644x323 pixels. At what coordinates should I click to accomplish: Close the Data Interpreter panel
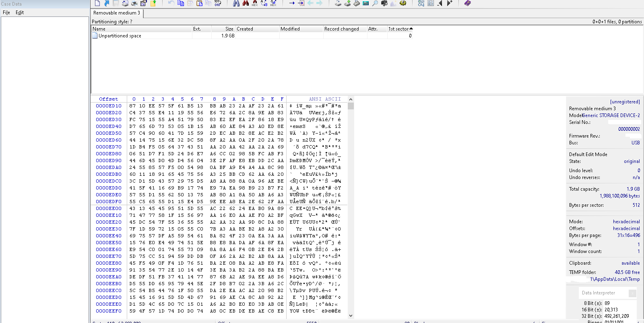[x=632, y=293]
